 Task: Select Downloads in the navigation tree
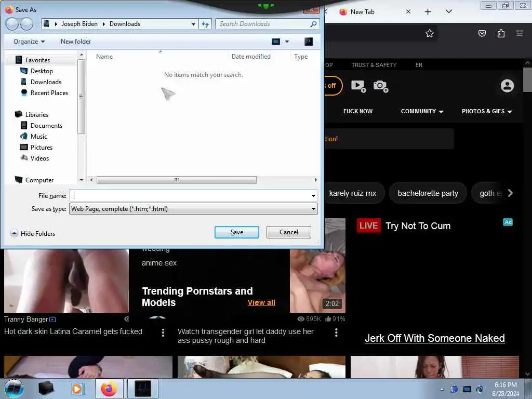pos(46,82)
